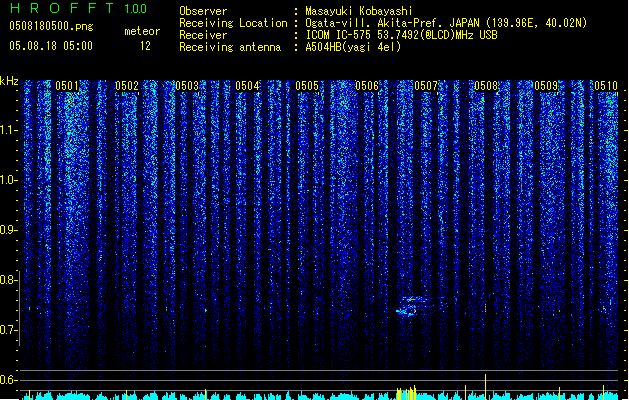Click the 0505 time marker
The image size is (629, 400).
tap(307, 86)
